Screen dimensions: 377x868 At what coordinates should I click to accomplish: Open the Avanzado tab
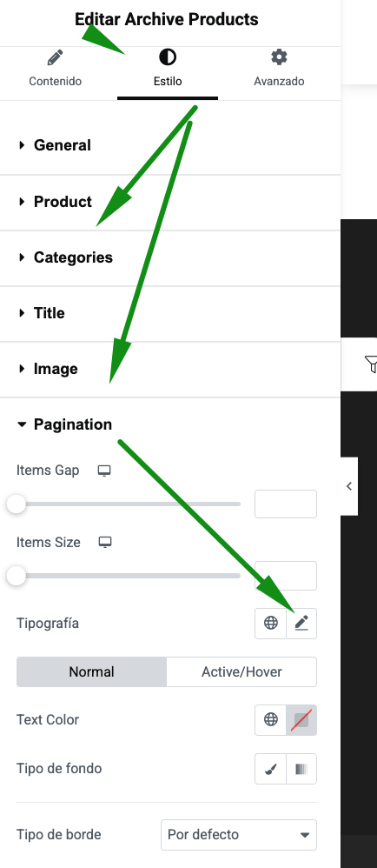(x=279, y=69)
